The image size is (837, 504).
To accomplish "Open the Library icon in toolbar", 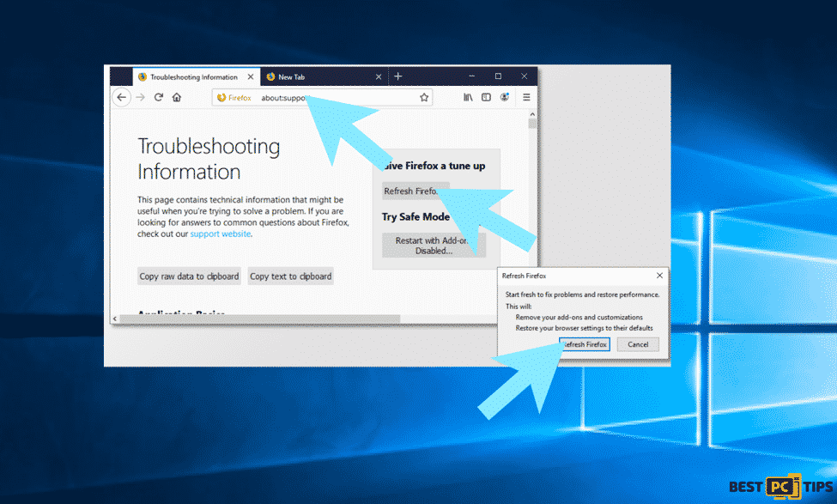I will point(468,97).
